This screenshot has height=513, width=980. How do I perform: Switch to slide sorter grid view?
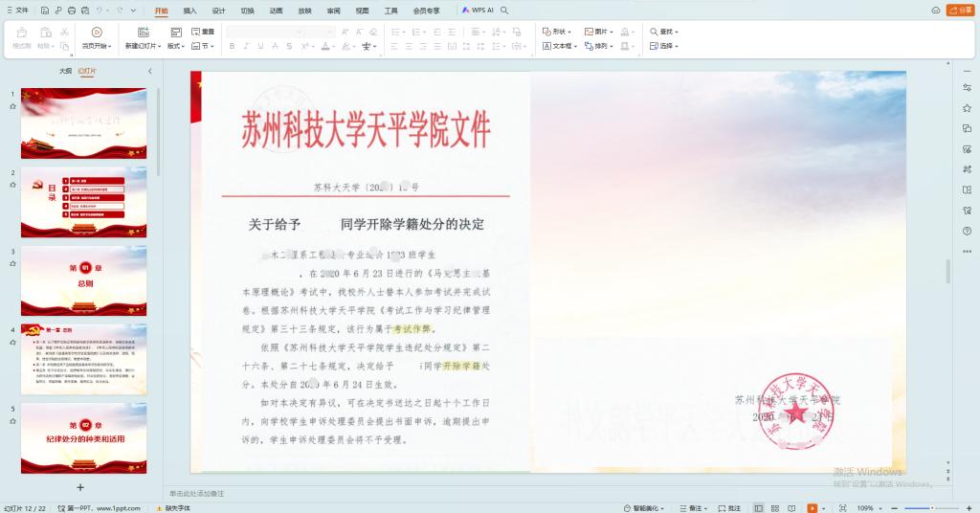(x=774, y=508)
